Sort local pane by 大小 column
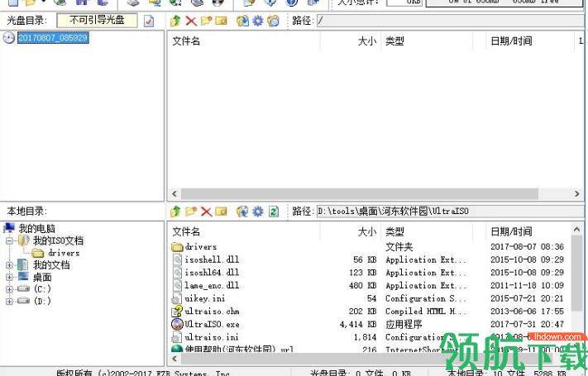 (x=351, y=231)
